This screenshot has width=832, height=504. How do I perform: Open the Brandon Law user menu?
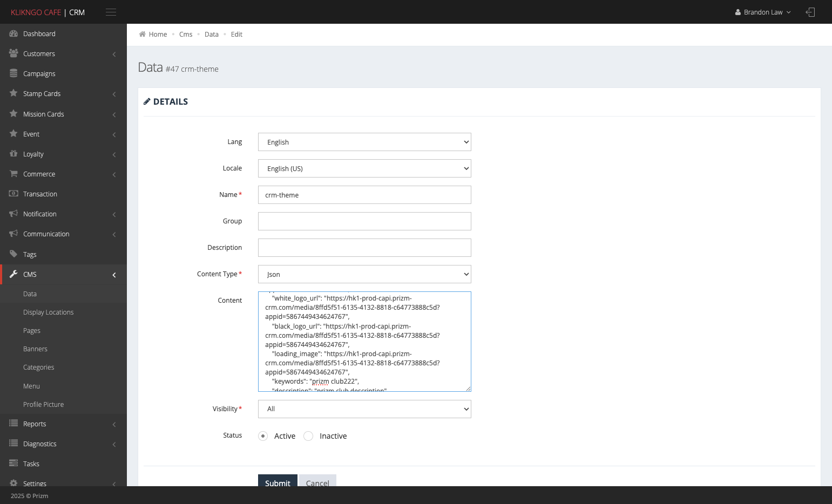click(x=762, y=12)
